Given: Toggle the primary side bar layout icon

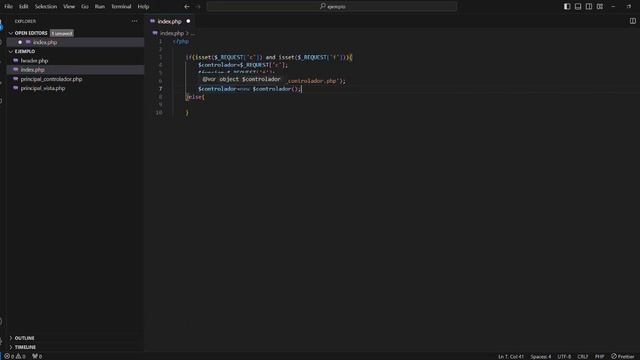Looking at the screenshot, I should pos(567,7).
